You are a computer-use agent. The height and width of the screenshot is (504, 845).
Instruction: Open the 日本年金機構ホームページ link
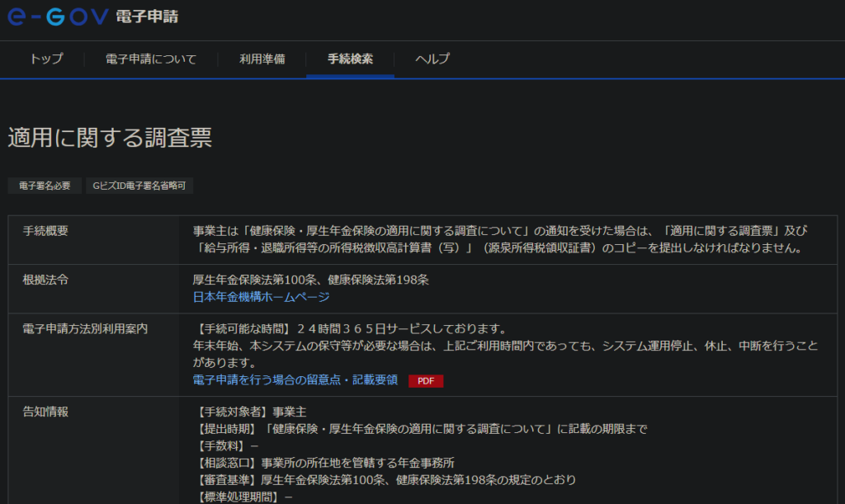(261, 297)
